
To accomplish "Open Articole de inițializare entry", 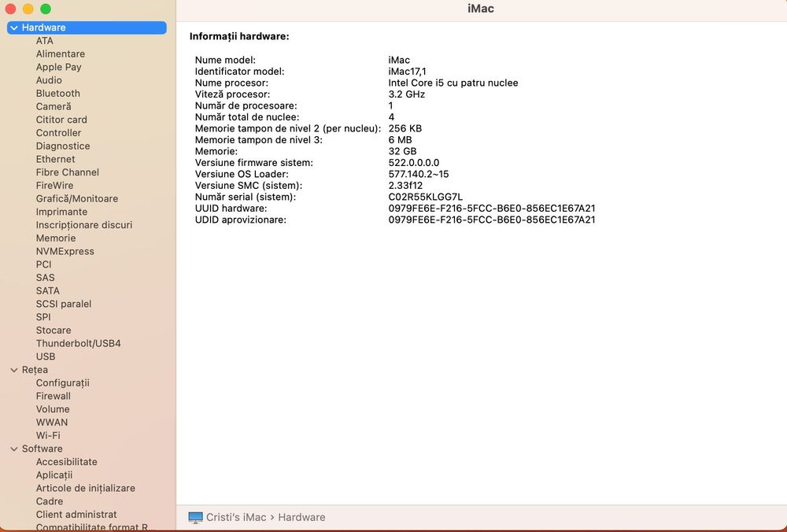I will coord(85,489).
